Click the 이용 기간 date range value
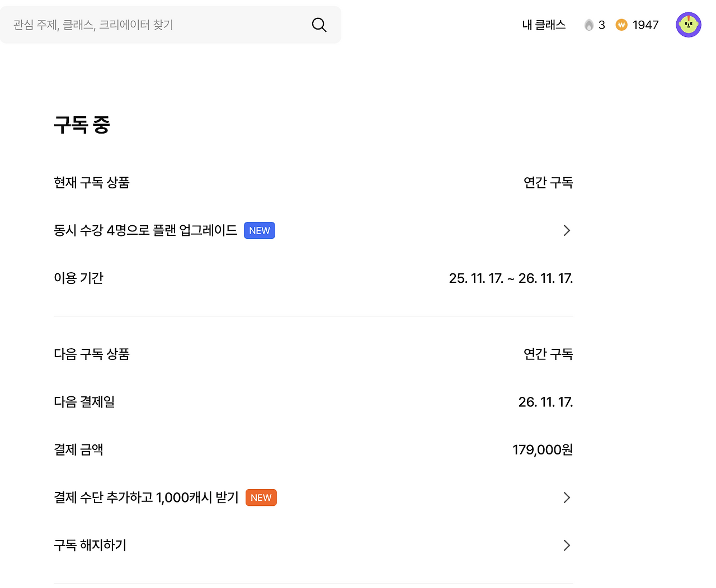Screen dimensions: 716x588 point(511,278)
